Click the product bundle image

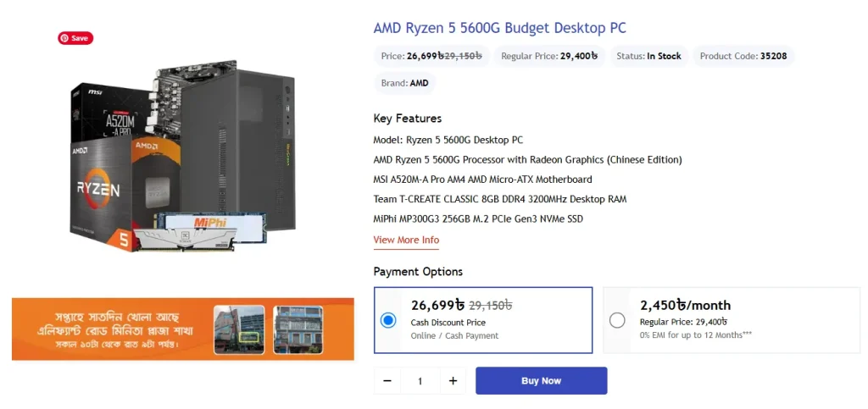[x=183, y=156]
